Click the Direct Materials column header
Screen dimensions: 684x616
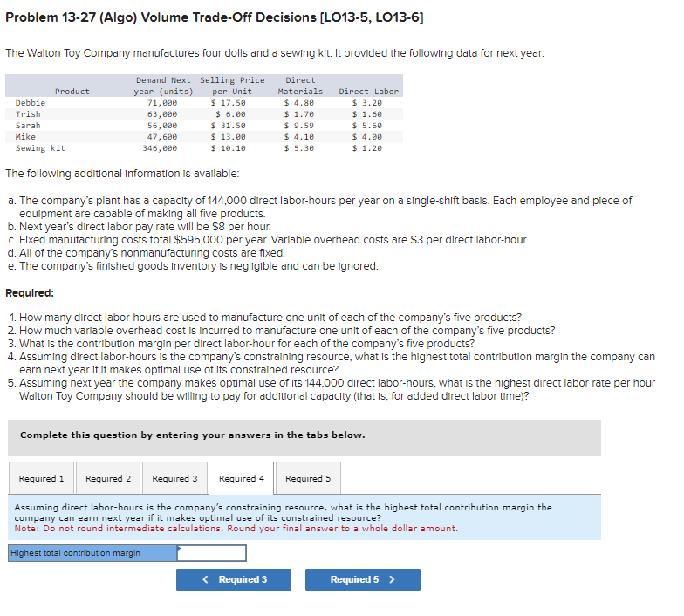(x=300, y=86)
